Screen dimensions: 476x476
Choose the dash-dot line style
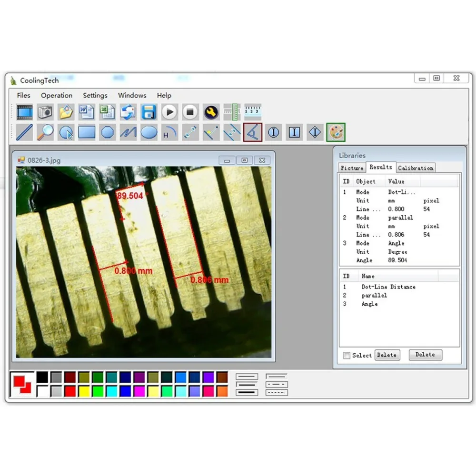coord(277,385)
